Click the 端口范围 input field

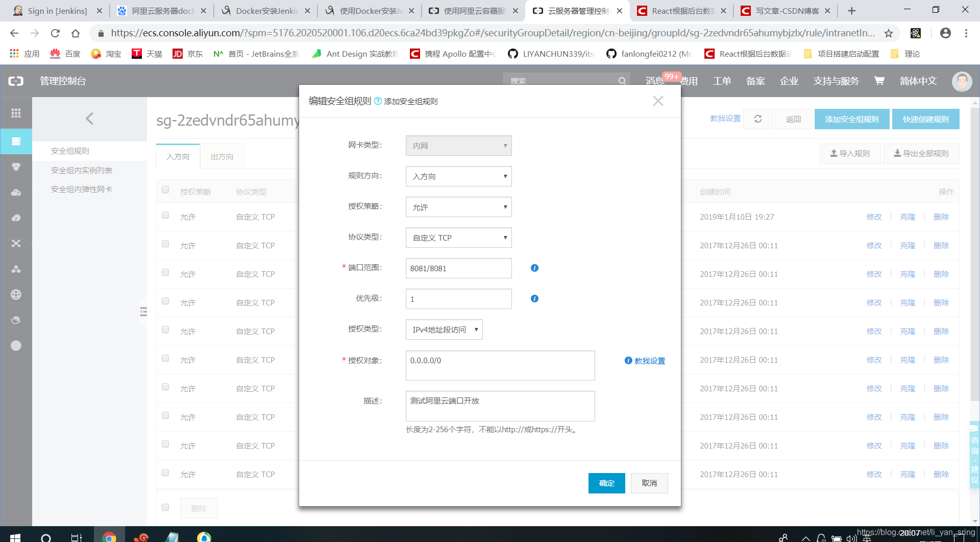(458, 268)
